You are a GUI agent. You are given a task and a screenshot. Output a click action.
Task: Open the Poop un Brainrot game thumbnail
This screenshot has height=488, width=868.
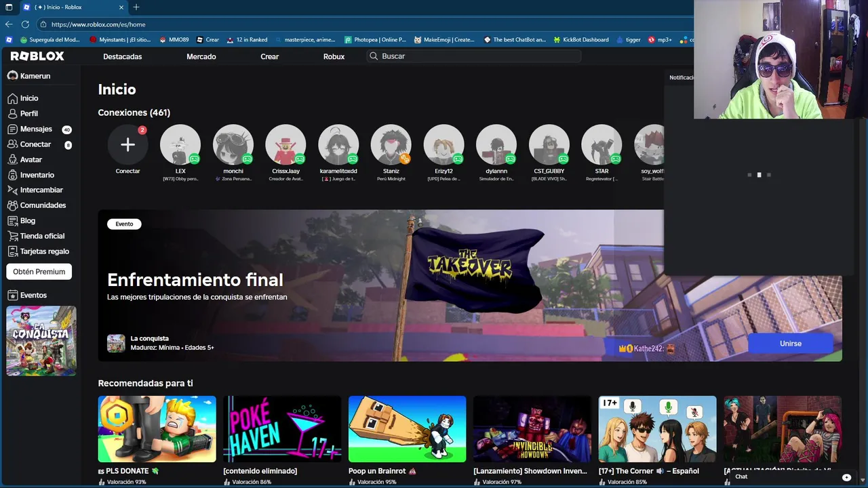click(x=408, y=429)
